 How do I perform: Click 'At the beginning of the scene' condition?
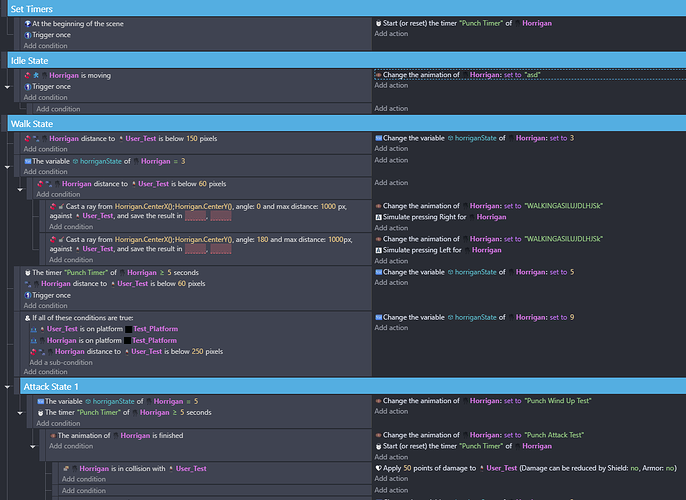pyautogui.click(x=77, y=24)
